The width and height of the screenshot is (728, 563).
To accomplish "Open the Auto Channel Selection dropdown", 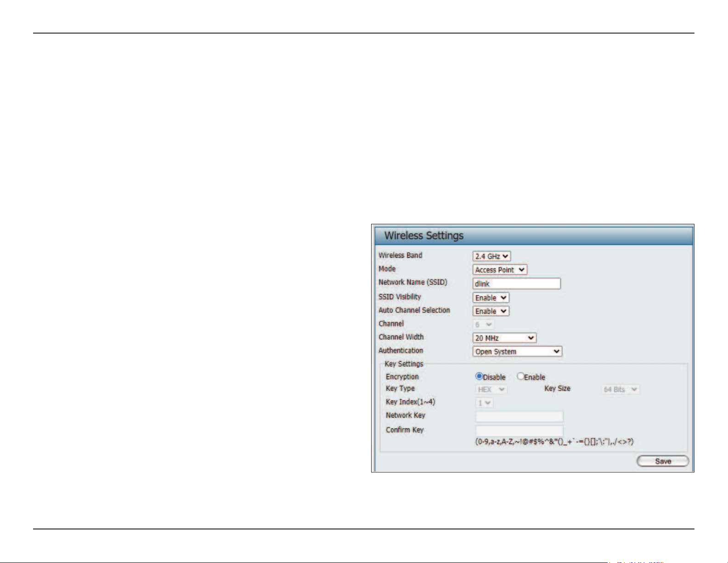I will click(x=491, y=311).
